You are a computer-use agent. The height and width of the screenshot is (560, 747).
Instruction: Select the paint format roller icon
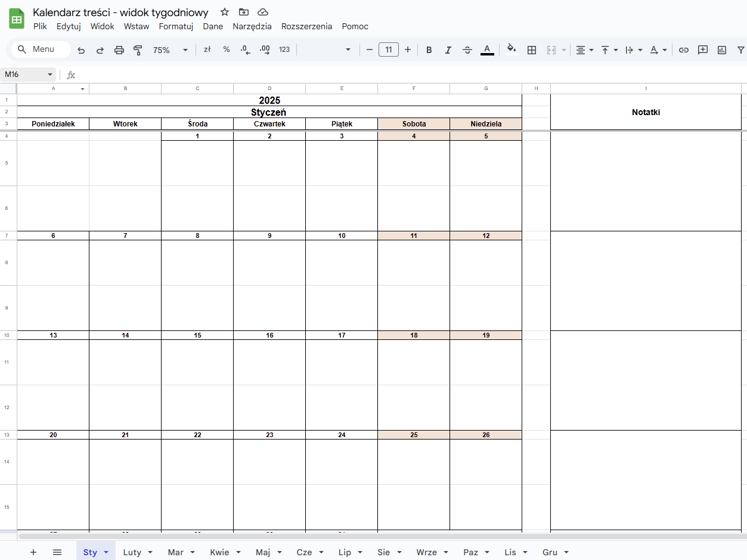[138, 50]
